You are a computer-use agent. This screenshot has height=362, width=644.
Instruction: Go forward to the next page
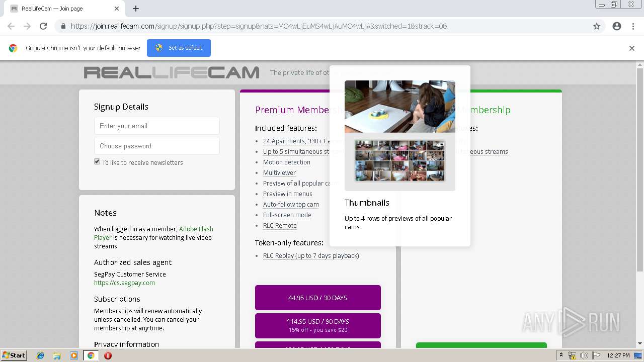27,26
